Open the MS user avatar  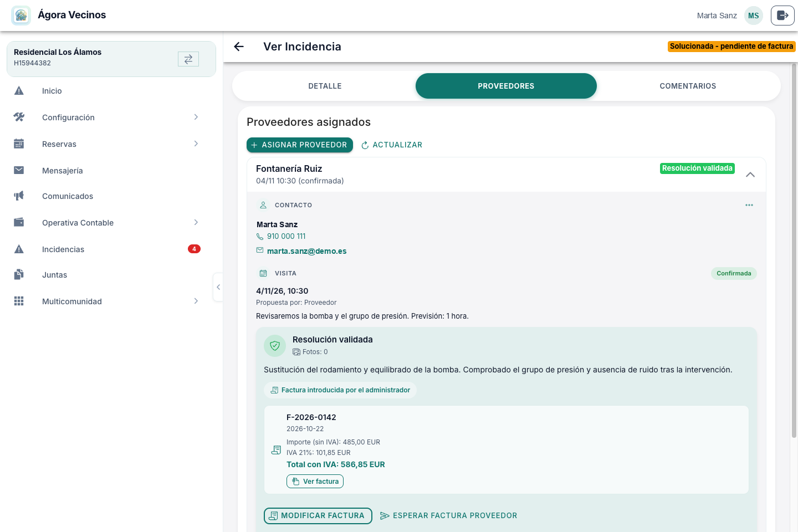[x=754, y=16]
